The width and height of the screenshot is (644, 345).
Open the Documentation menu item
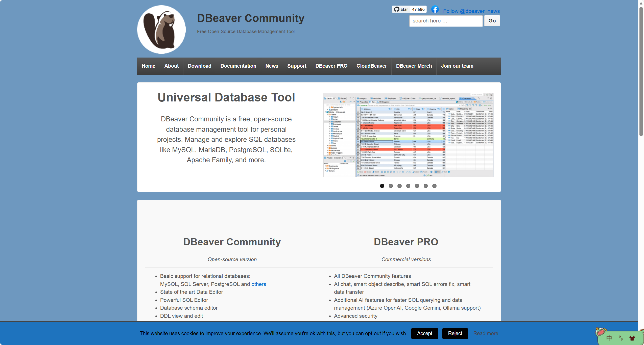pyautogui.click(x=238, y=66)
